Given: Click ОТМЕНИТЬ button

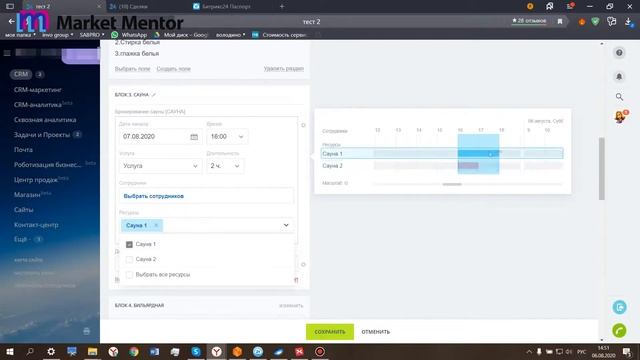Looking at the screenshot, I should (x=376, y=332).
